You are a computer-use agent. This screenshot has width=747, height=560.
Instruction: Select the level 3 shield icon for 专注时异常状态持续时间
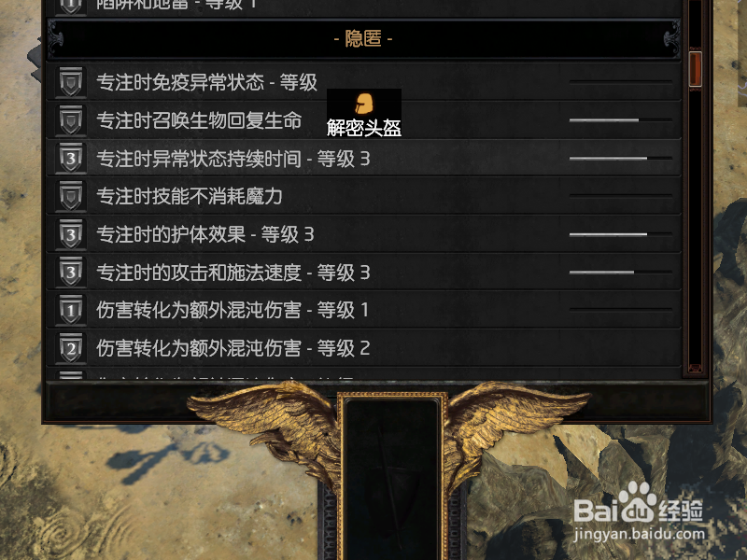point(71,158)
